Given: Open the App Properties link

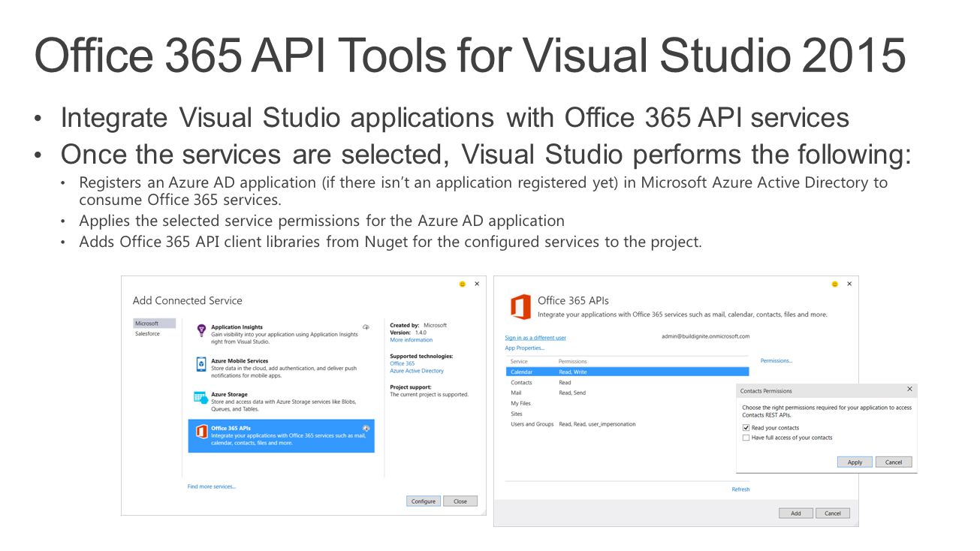Looking at the screenshot, I should pyautogui.click(x=525, y=348).
